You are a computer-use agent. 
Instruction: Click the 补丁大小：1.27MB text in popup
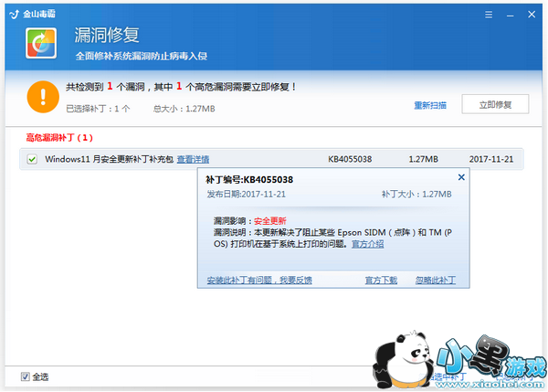click(x=416, y=194)
